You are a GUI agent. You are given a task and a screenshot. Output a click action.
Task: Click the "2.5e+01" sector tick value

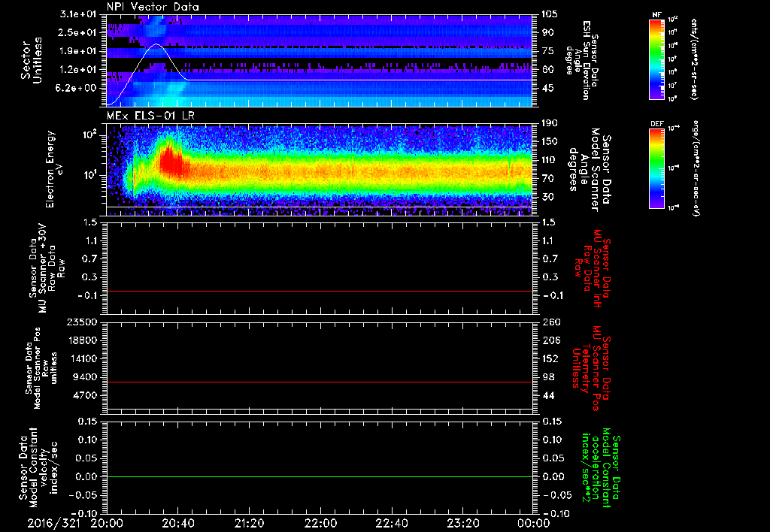(x=78, y=32)
